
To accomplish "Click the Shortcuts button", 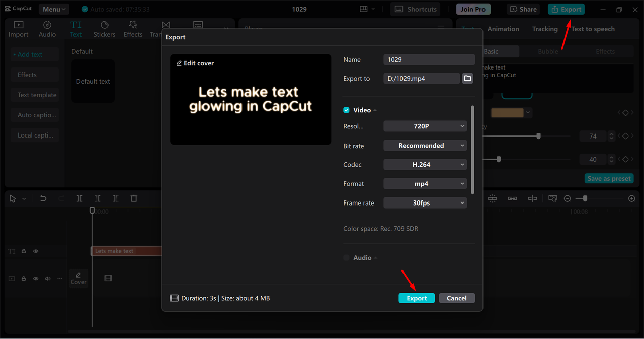I will [x=416, y=9].
